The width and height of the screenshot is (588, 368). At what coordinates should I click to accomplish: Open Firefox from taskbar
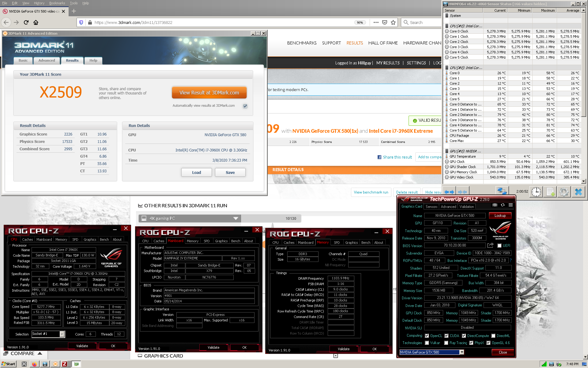tap(34, 364)
